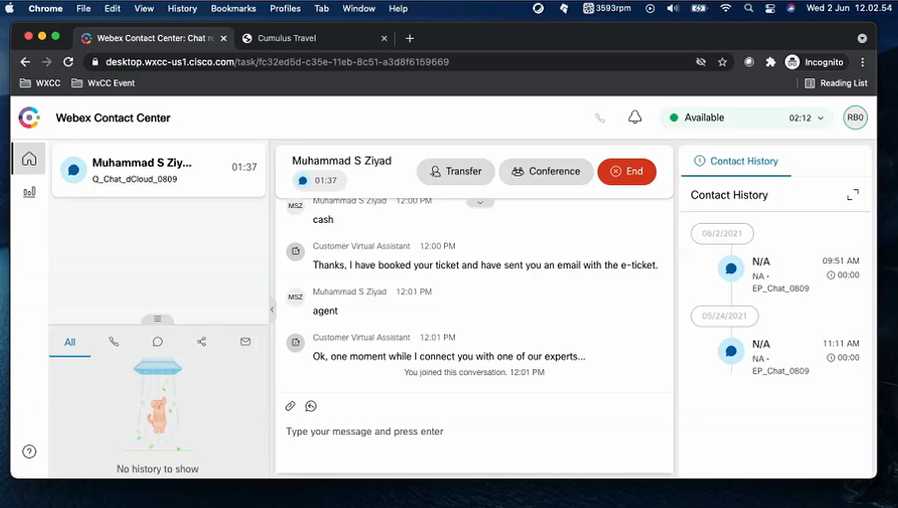
Task: Click the outdial phone icon in header
Action: (x=600, y=118)
